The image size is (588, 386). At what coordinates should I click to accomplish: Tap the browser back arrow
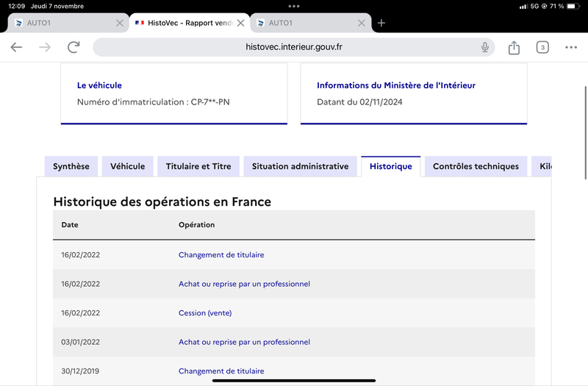(16, 47)
